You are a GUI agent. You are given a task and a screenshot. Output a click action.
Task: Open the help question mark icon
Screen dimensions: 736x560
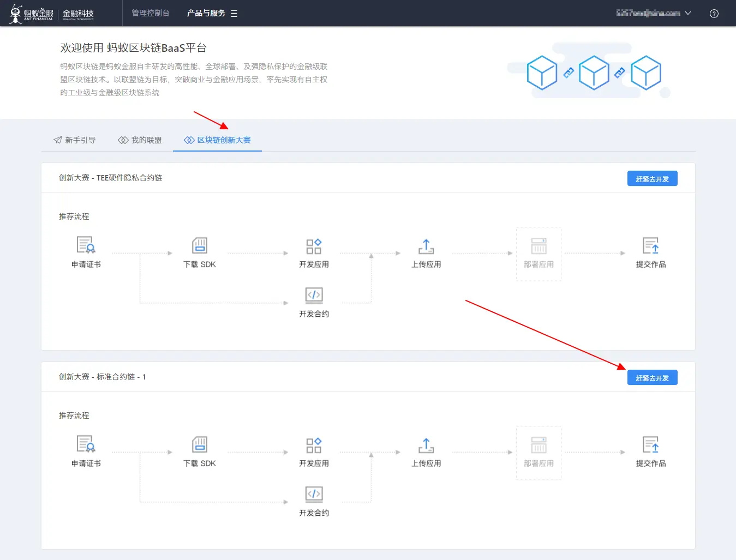tap(714, 14)
